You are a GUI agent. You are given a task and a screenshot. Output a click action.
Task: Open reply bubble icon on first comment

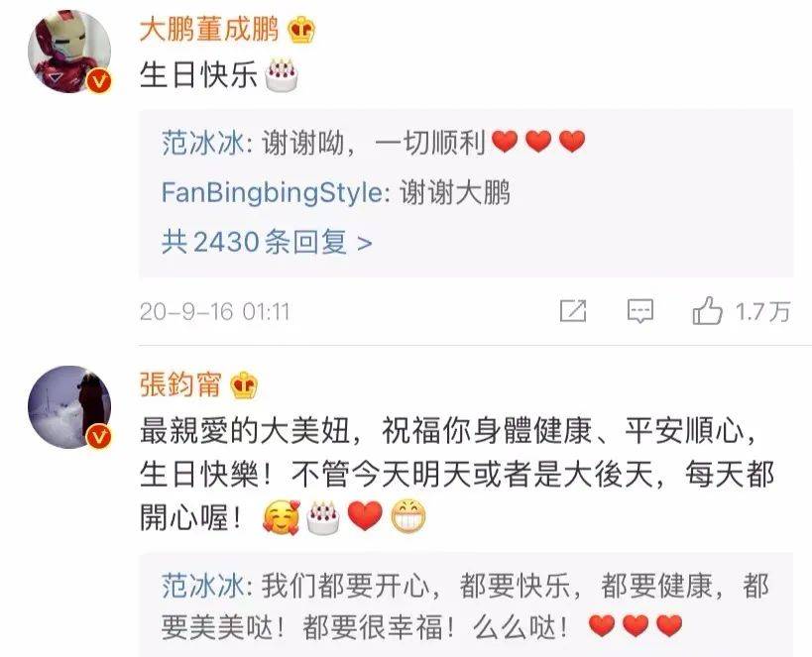click(x=640, y=311)
